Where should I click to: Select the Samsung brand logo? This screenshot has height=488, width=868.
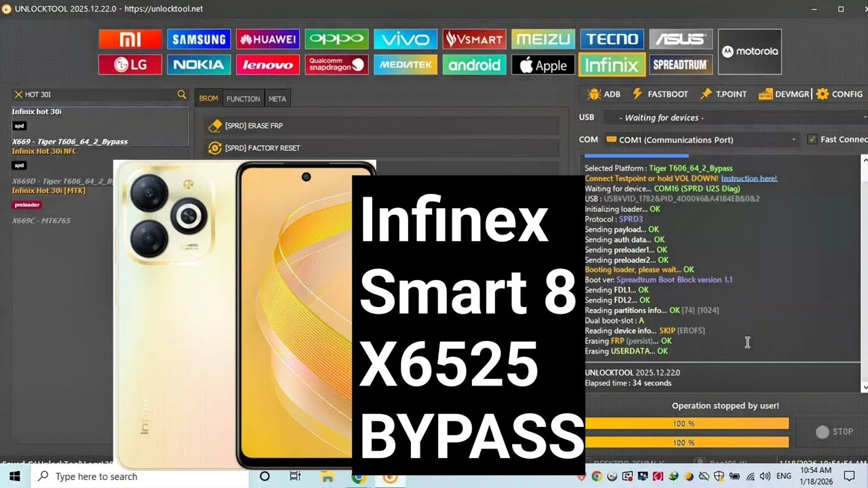click(x=199, y=39)
